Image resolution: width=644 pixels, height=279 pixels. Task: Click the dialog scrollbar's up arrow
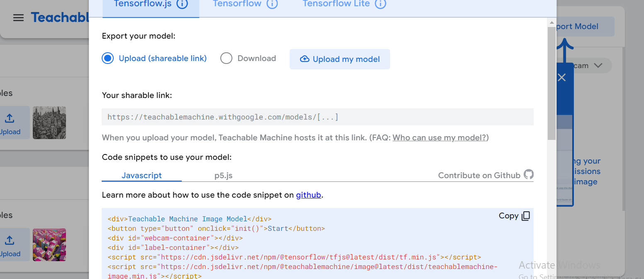click(551, 23)
